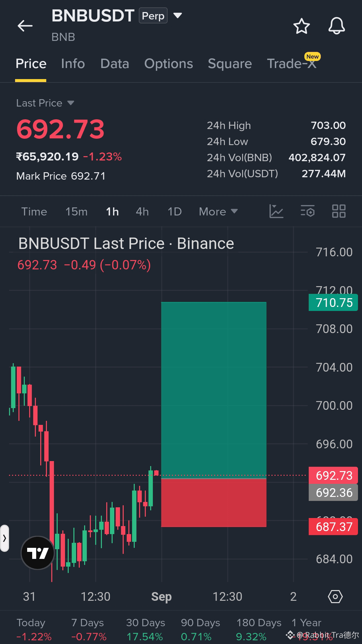This screenshot has height=644, width=362.
Task: Tap the large 692.73 last price
Action: coord(60,129)
